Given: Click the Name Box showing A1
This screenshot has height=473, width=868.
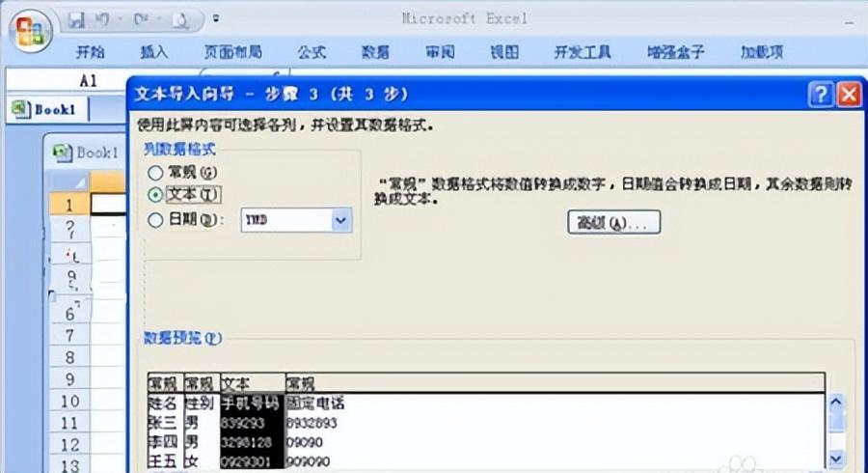Looking at the screenshot, I should pos(67,81).
